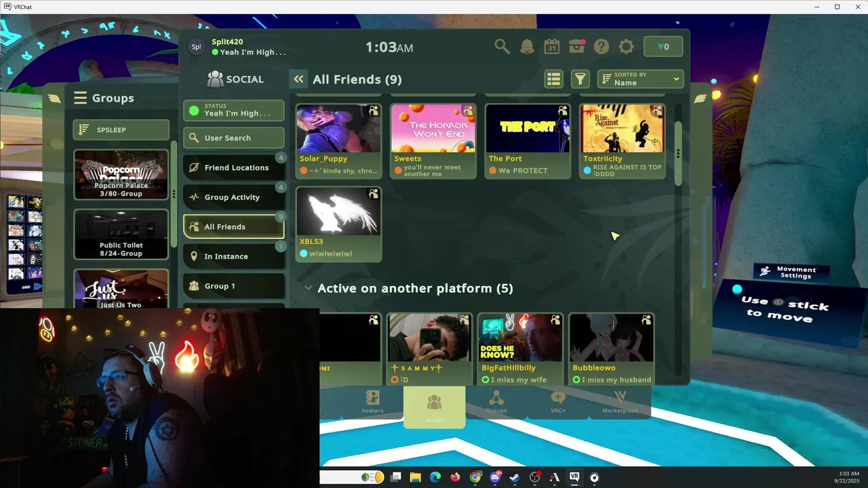This screenshot has width=868, height=488.
Task: Open Discord from taskbar
Action: (x=495, y=477)
